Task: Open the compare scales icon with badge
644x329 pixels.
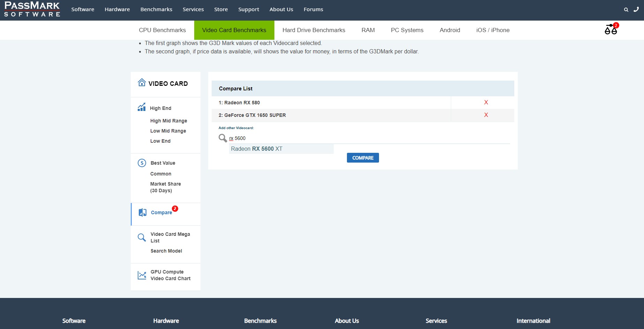Action: [x=611, y=29]
